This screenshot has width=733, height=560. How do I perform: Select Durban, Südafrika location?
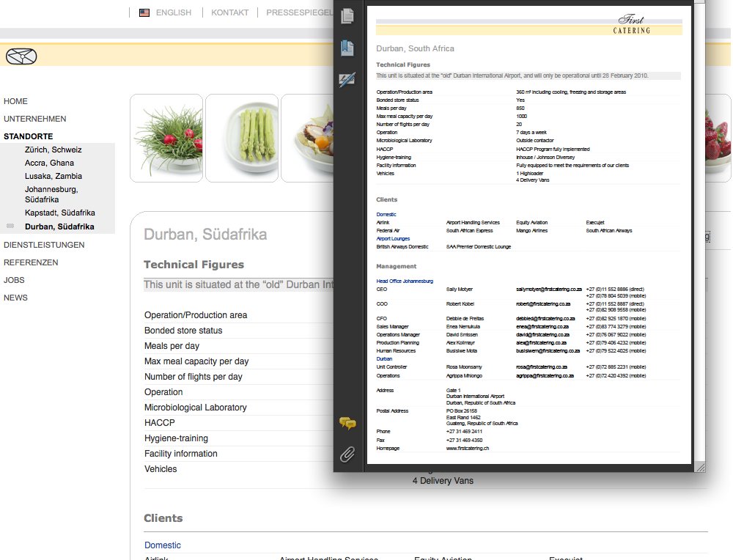pyautogui.click(x=59, y=226)
